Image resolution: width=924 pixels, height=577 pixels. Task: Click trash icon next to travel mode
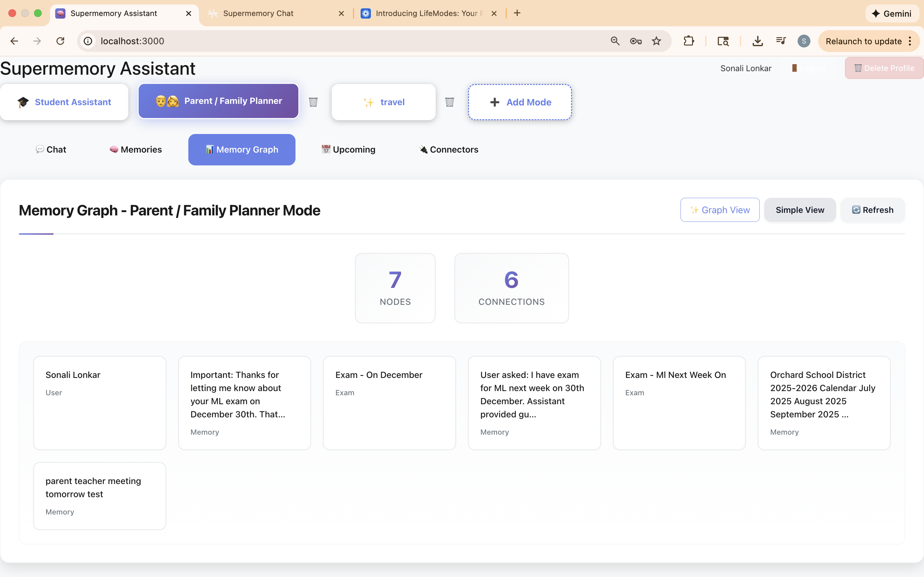point(449,102)
